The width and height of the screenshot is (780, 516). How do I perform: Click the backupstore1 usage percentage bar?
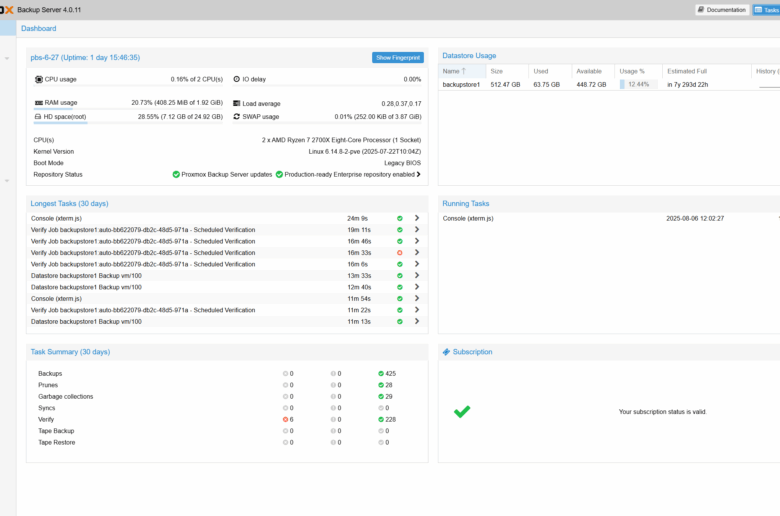(x=635, y=85)
